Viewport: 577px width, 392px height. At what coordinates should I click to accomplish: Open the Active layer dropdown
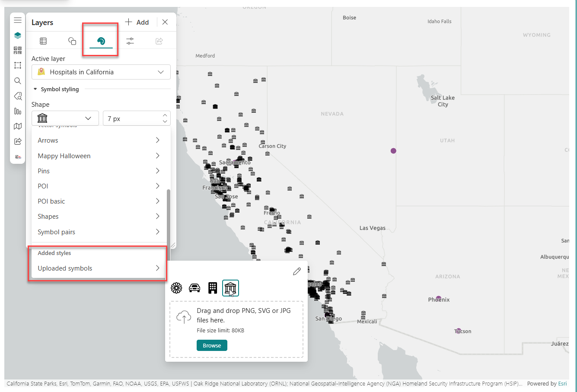[x=101, y=72]
